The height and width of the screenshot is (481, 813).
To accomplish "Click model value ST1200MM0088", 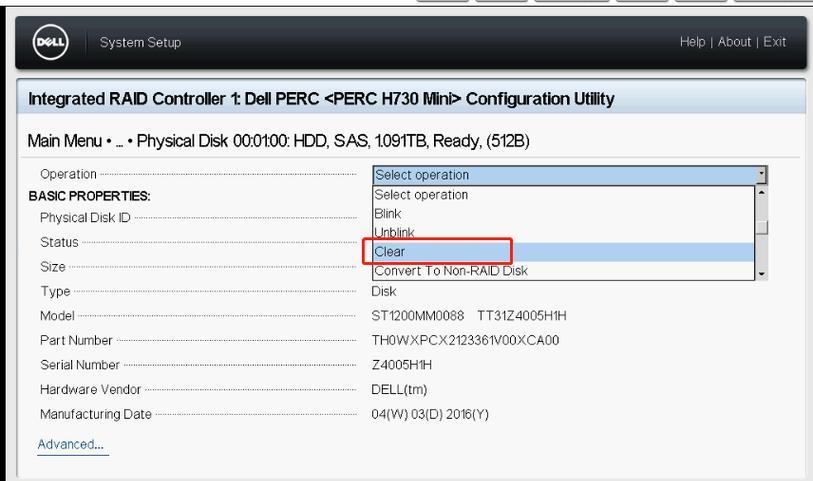I will (417, 316).
